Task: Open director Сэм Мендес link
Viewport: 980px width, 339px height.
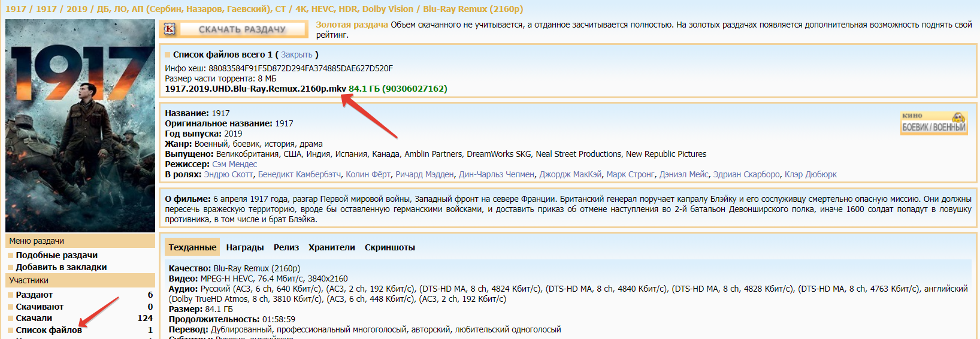Action: (x=234, y=164)
